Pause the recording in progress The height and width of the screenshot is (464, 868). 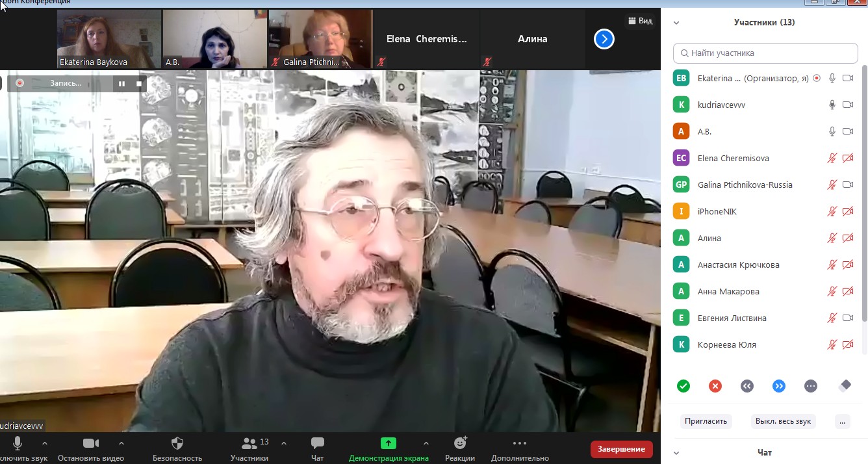coord(121,84)
